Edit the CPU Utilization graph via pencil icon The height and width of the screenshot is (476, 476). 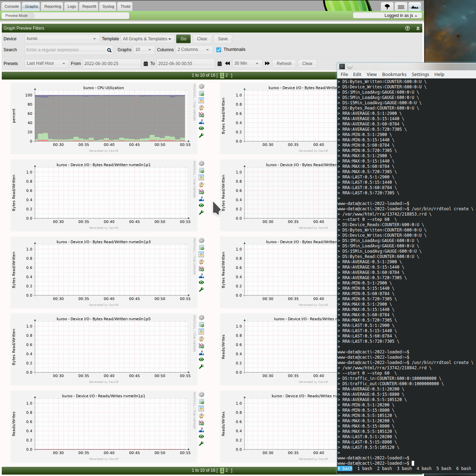pyautogui.click(x=201, y=108)
